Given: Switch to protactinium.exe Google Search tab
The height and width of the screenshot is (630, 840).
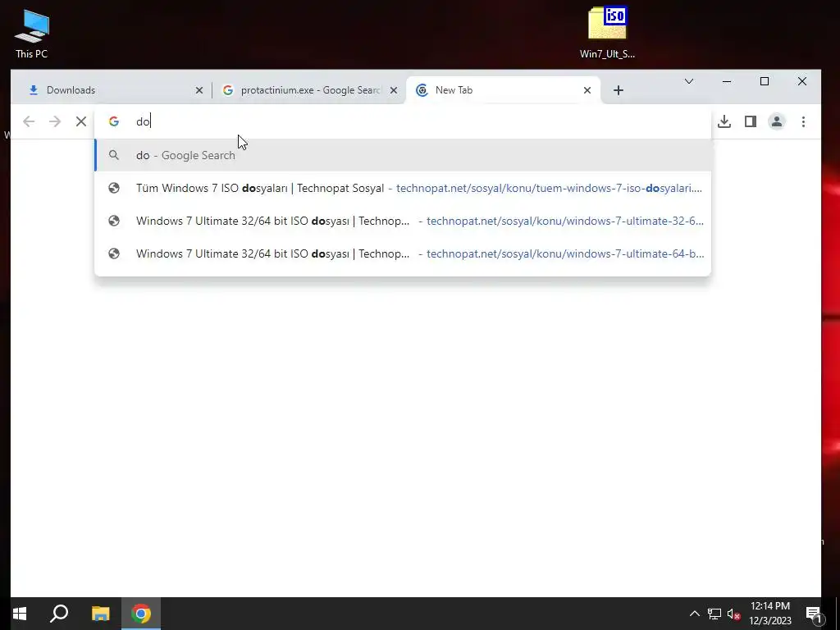Looking at the screenshot, I should point(309,90).
